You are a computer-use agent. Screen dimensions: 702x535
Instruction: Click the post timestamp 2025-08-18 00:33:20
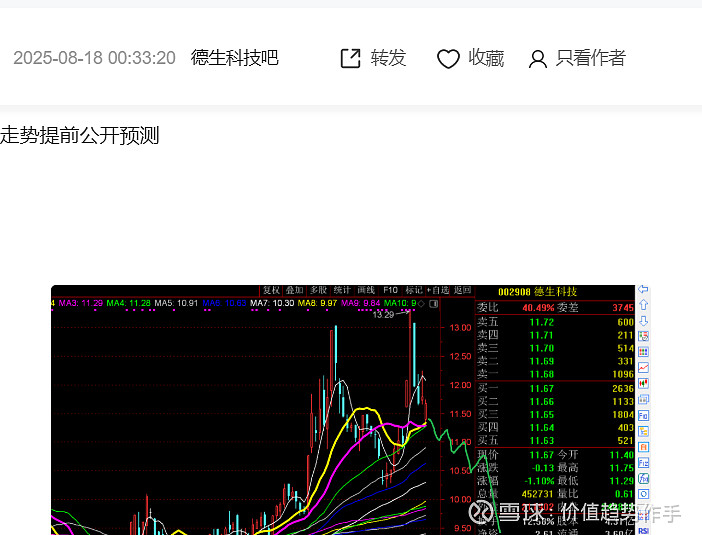coord(94,58)
